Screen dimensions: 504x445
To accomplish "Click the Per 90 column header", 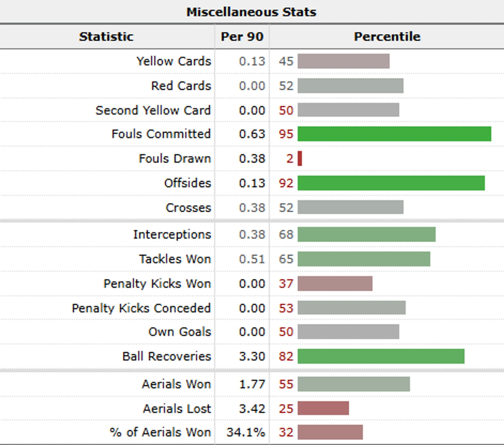I will click(x=242, y=37).
